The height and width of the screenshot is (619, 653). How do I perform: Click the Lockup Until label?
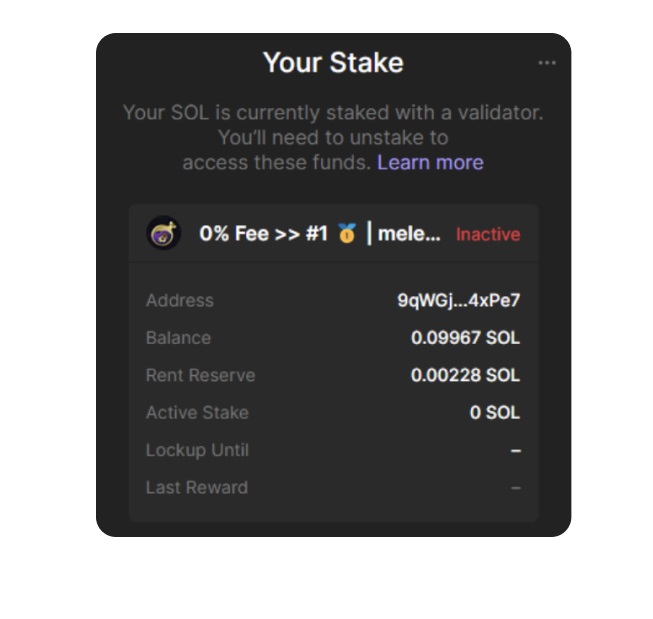tap(197, 450)
